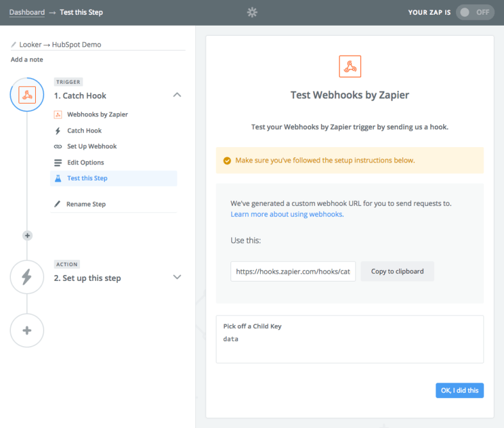Click the webhook trigger circle icon
The height and width of the screenshot is (428, 504).
pyautogui.click(x=27, y=95)
